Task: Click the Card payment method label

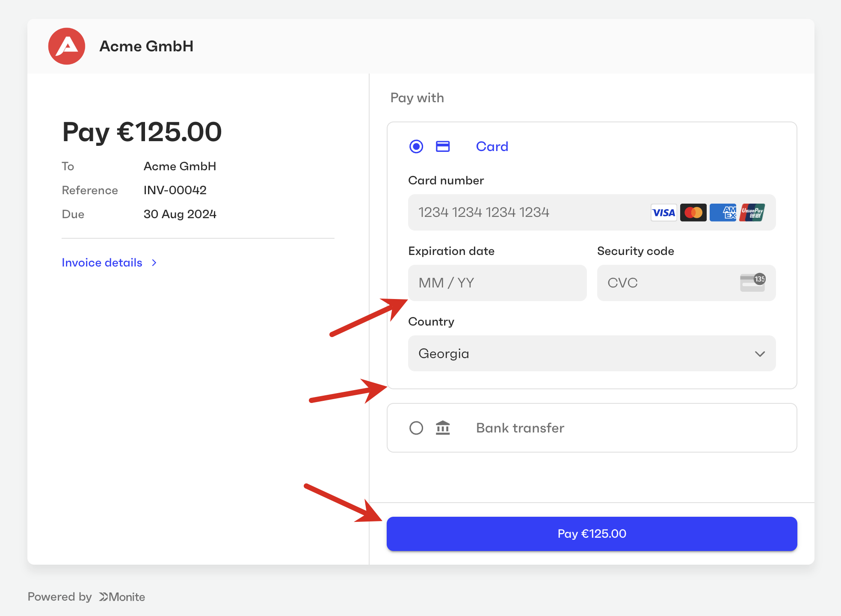Action: point(492,146)
